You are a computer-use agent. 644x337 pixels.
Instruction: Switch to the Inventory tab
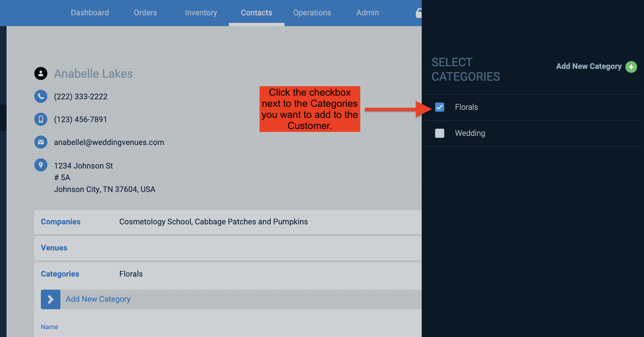point(201,13)
